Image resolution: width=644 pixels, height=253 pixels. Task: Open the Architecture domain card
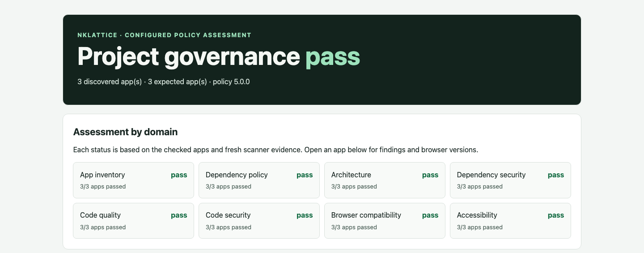coord(385,180)
